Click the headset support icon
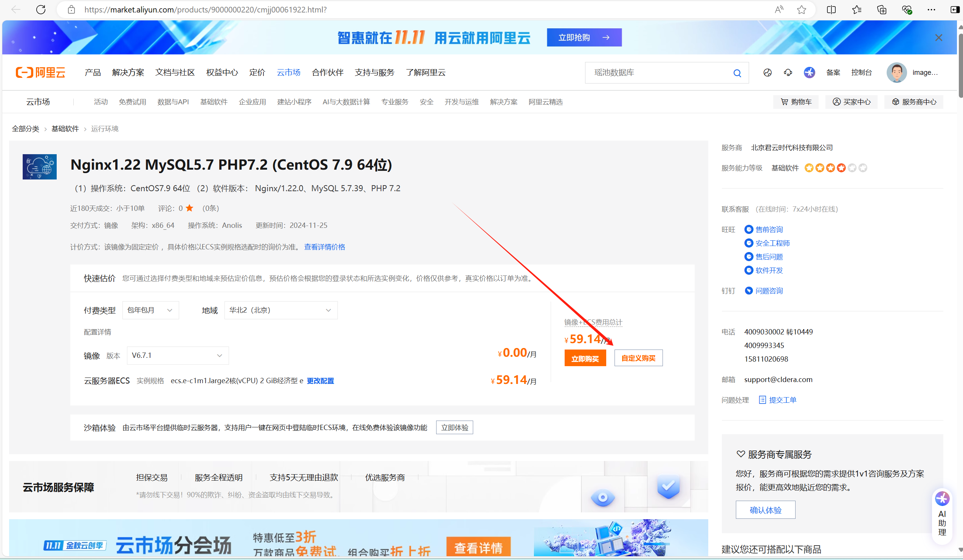The height and width of the screenshot is (560, 963). pos(788,73)
